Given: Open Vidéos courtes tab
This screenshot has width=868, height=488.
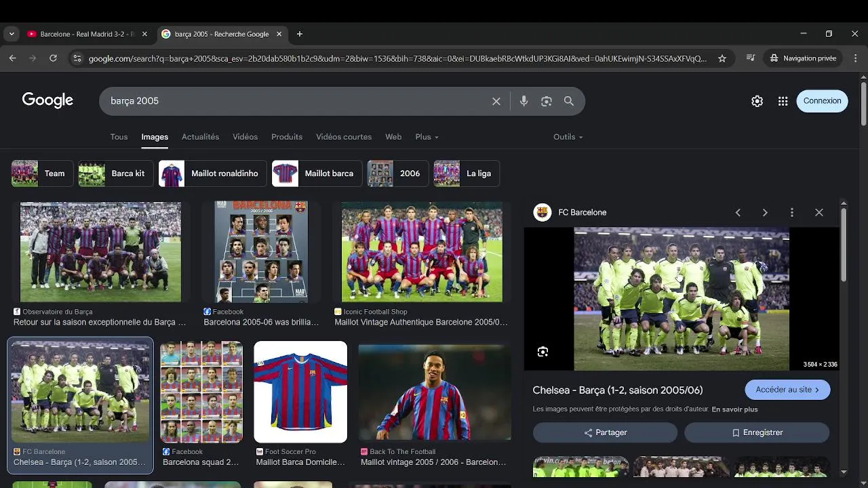Looking at the screenshot, I should pos(344,137).
